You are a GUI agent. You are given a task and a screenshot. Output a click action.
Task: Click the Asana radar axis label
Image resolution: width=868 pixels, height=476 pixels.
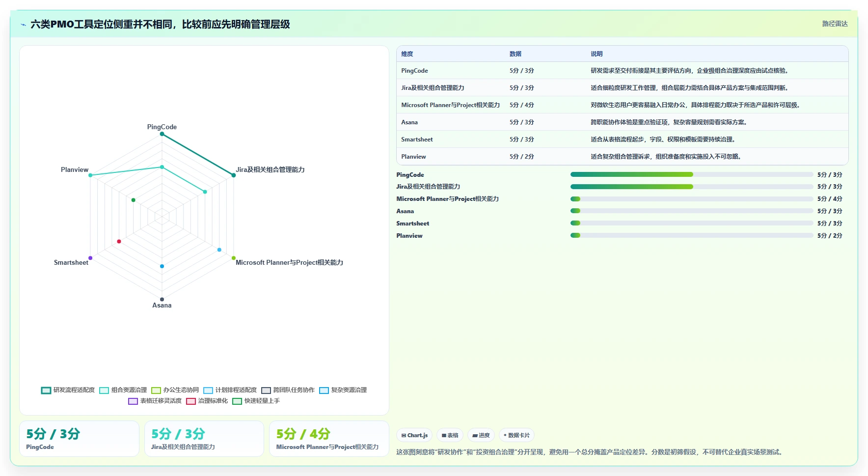pos(162,305)
